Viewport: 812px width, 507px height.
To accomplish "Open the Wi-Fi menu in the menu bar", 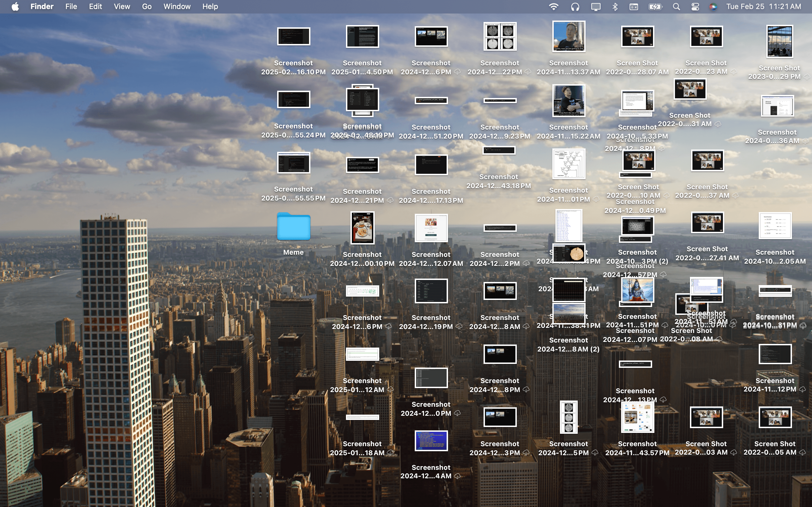I will tap(554, 6).
